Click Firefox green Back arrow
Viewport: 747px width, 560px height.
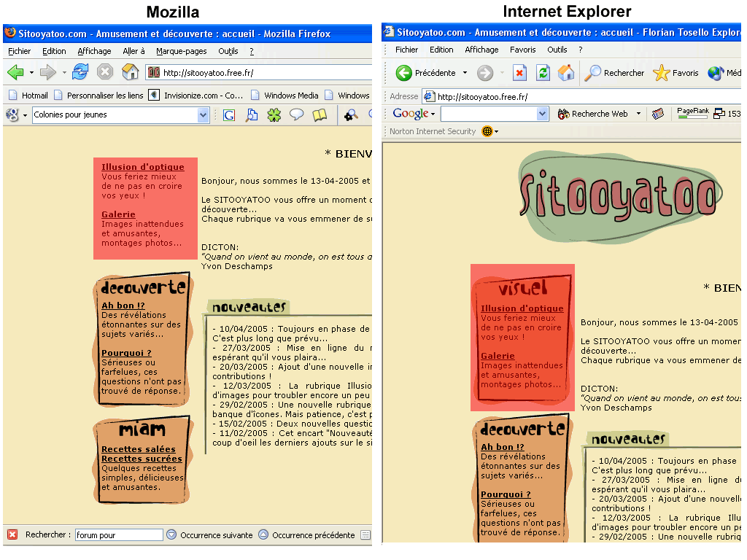pos(16,72)
